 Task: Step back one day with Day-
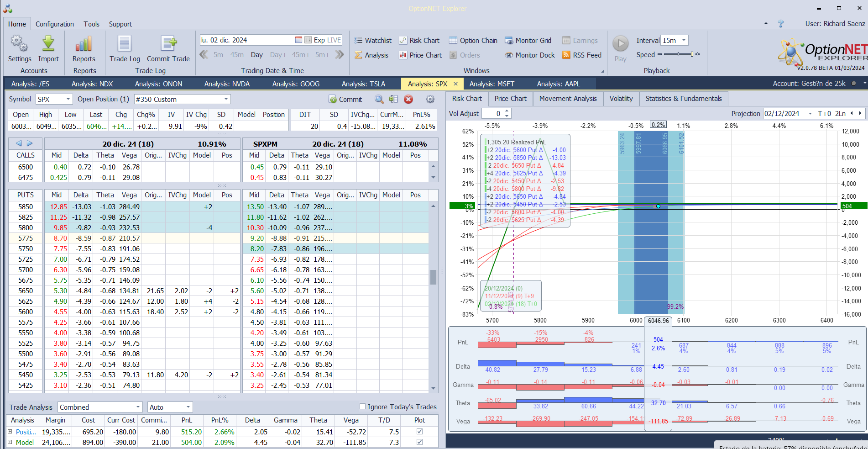tap(258, 55)
